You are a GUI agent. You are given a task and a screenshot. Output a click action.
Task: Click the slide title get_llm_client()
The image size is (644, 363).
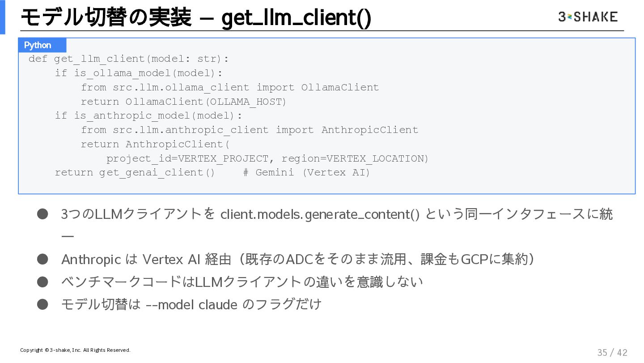(x=196, y=18)
